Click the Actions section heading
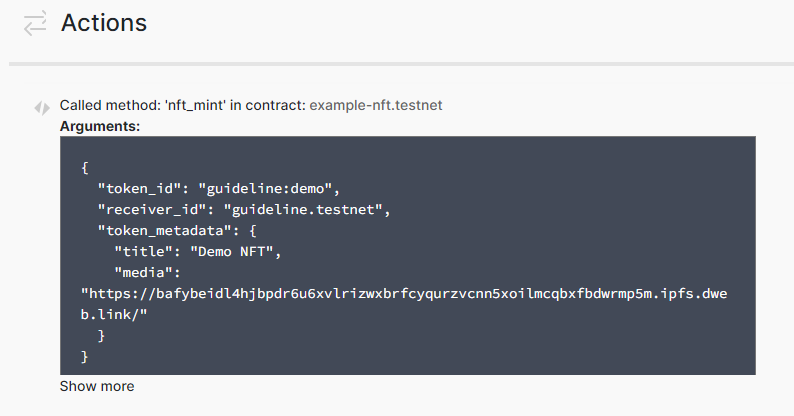Screen dimensions: 794x416 pos(104,23)
